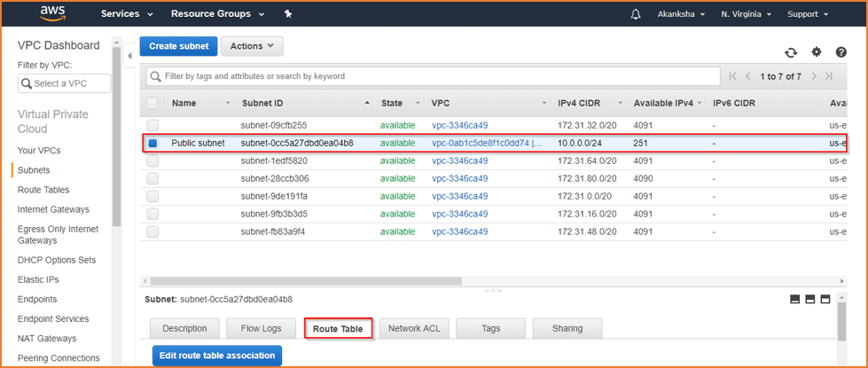Select checkbox for subnet-fb83a9f4
868x368 pixels.
coord(152,231)
